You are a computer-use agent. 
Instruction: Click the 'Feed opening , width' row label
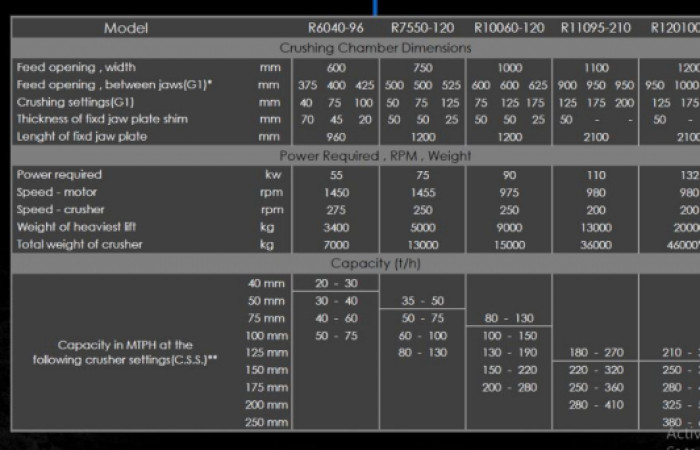tap(70, 67)
